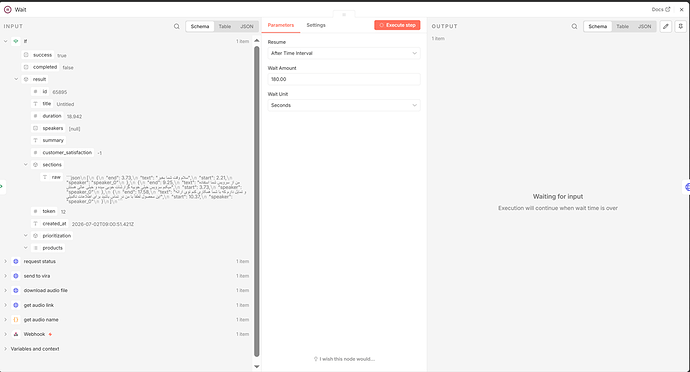690x372 pixels.
Task: Click the pencil edit output icon
Action: tap(666, 26)
